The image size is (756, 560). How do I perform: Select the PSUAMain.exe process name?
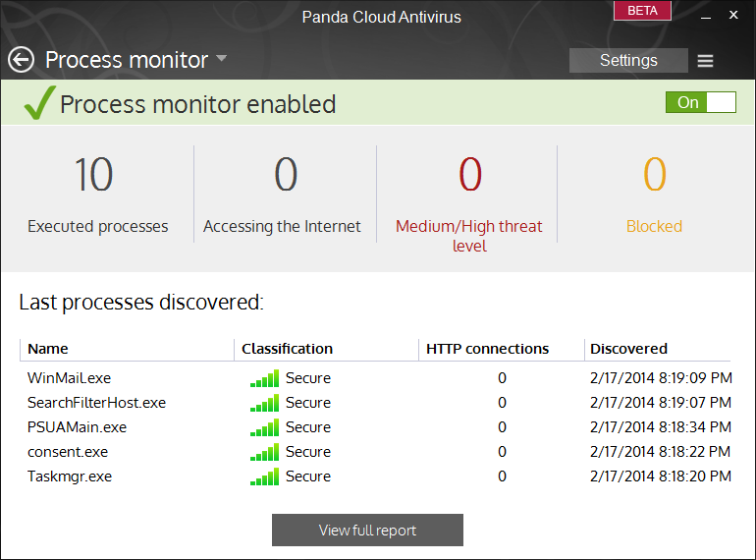(x=78, y=427)
